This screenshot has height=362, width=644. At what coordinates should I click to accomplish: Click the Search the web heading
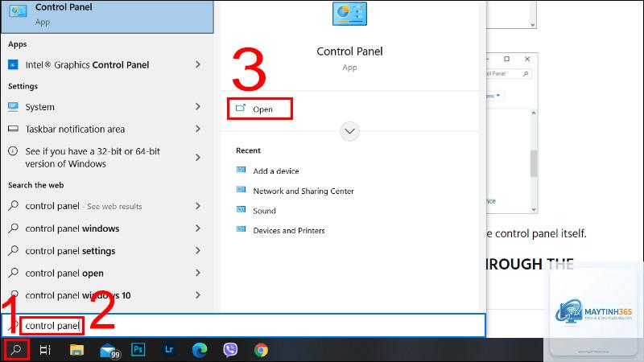click(35, 185)
